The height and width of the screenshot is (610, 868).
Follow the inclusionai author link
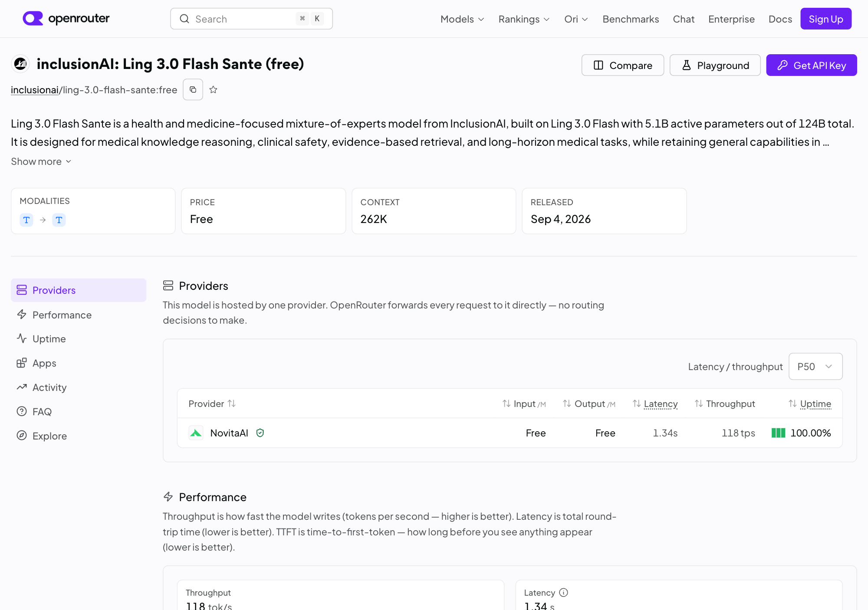click(x=35, y=90)
